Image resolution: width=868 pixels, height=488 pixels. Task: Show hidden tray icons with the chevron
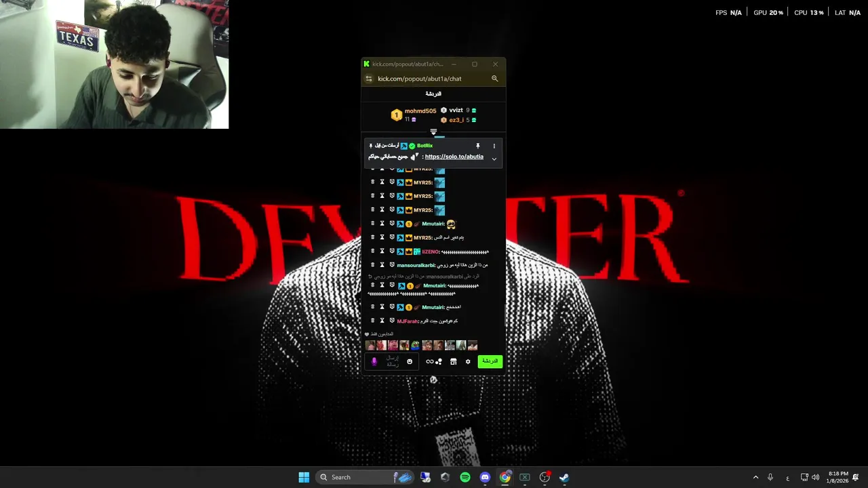pos(755,477)
